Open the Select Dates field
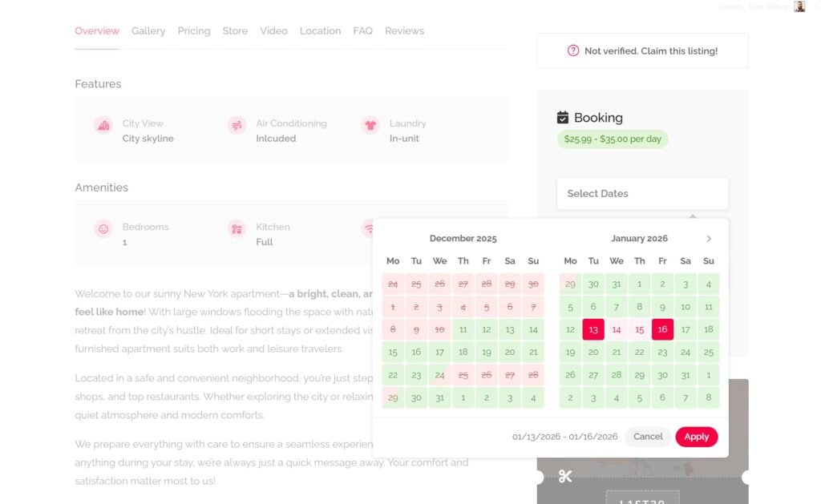The width and height of the screenshot is (821, 504). [x=642, y=194]
